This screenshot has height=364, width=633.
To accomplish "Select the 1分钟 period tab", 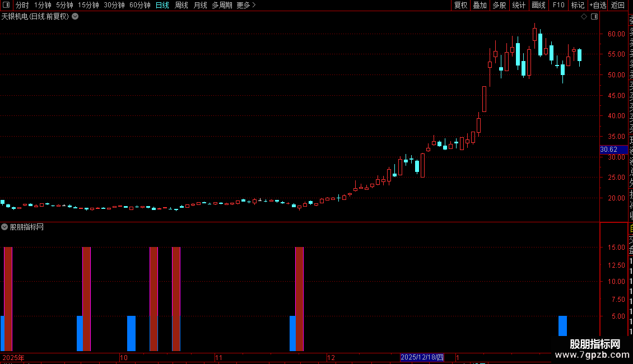I will [43, 5].
